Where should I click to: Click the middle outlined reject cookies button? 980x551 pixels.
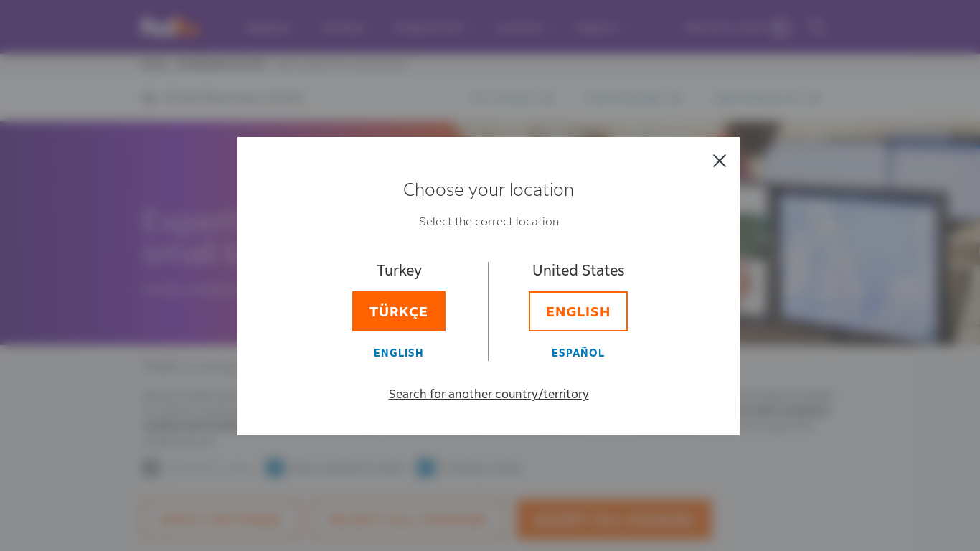(407, 519)
